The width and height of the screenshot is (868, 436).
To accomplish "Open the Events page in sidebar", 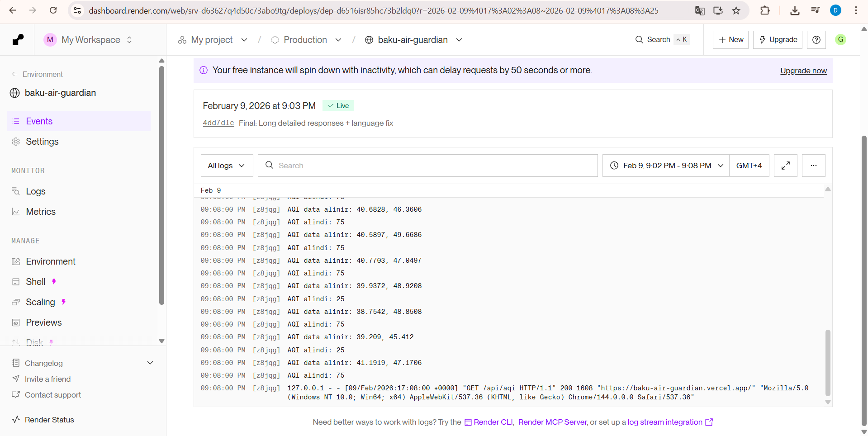I will 79,121.
